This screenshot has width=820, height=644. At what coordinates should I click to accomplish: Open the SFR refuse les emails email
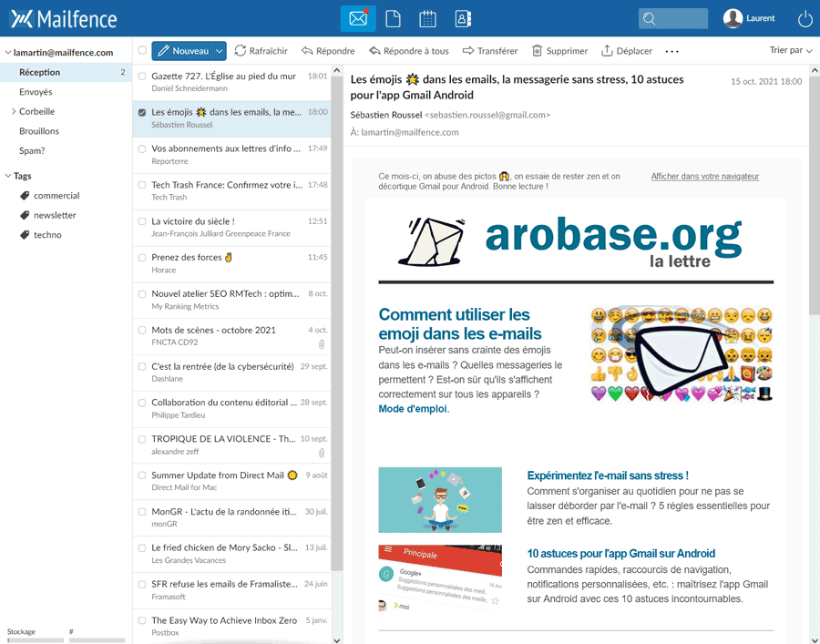click(x=231, y=590)
